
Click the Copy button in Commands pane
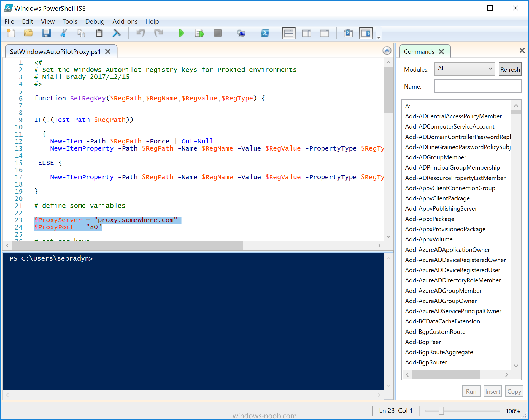[x=514, y=391]
